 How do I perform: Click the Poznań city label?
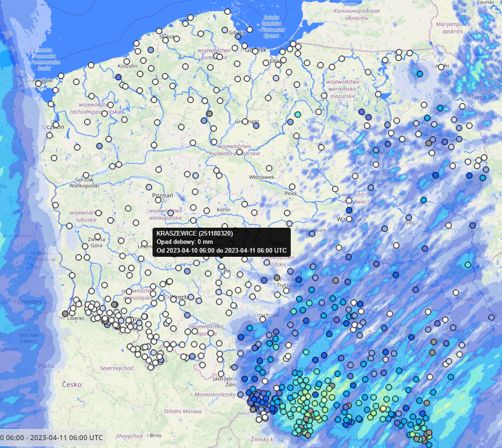[162, 195]
